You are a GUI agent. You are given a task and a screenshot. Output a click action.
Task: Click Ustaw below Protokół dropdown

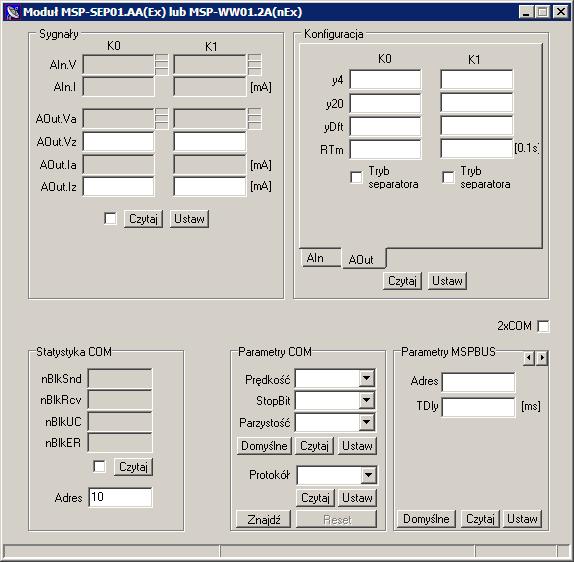357,498
